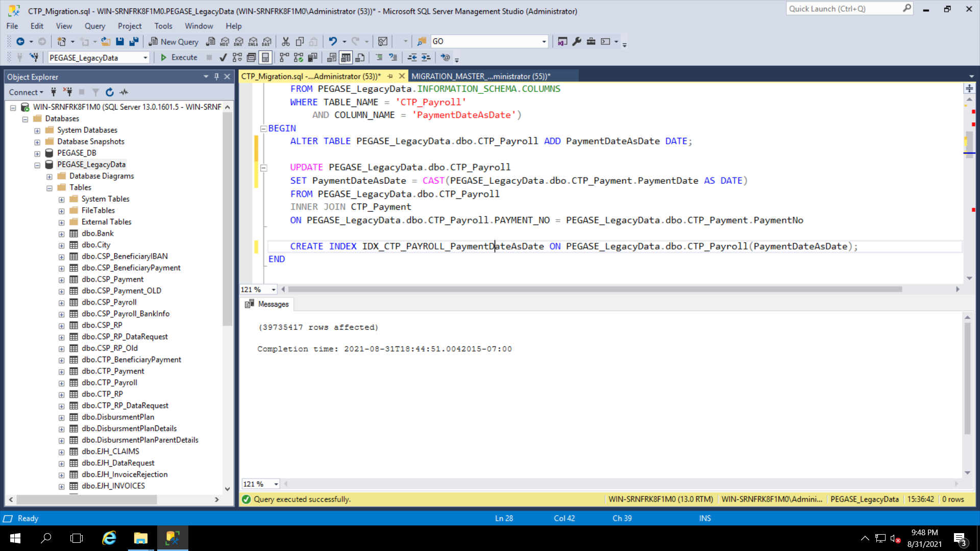The image size is (980, 551).
Task: Open the Query menu
Action: click(x=94, y=26)
